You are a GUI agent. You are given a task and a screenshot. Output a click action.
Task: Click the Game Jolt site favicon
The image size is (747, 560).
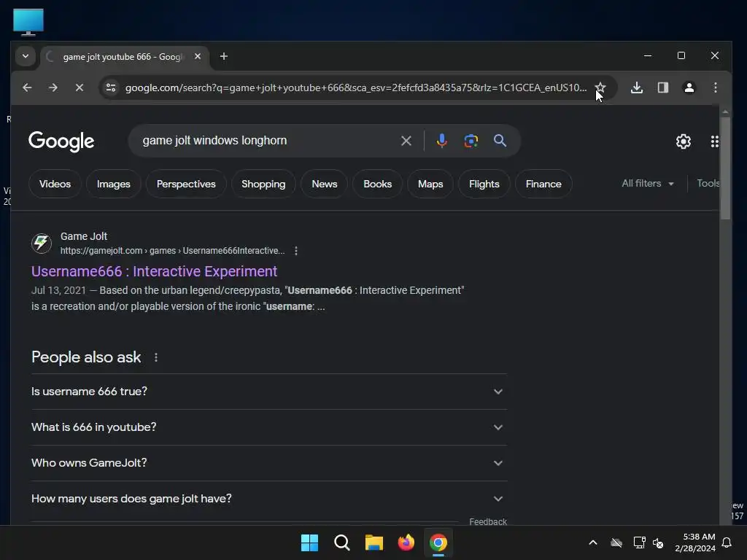coord(42,244)
